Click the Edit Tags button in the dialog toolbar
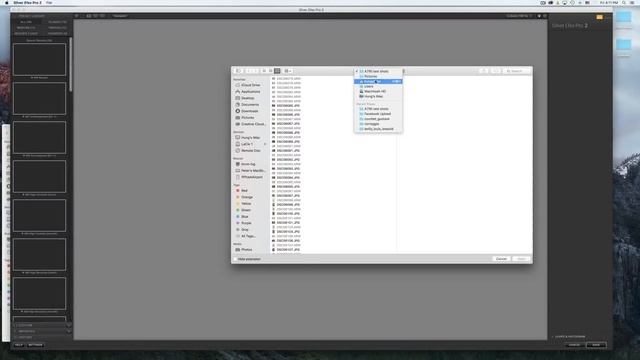Image resolution: width=640 pixels, height=360 pixels. point(496,71)
